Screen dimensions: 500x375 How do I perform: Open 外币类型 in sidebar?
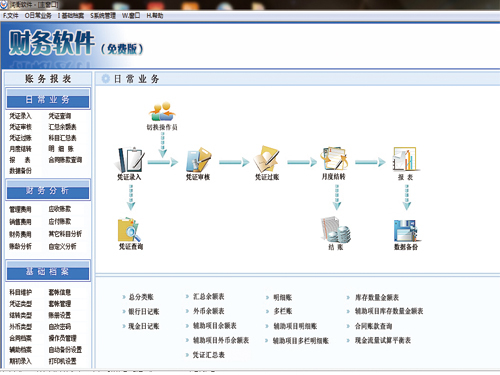tap(20, 327)
